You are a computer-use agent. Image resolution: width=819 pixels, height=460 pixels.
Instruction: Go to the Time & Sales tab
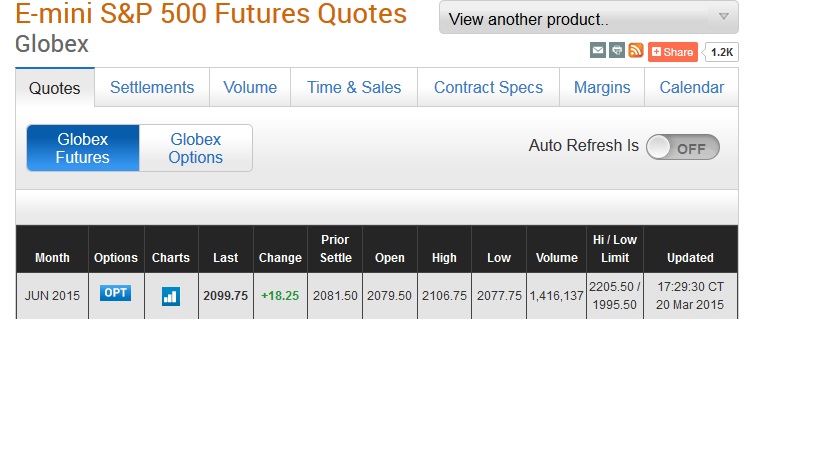(354, 87)
